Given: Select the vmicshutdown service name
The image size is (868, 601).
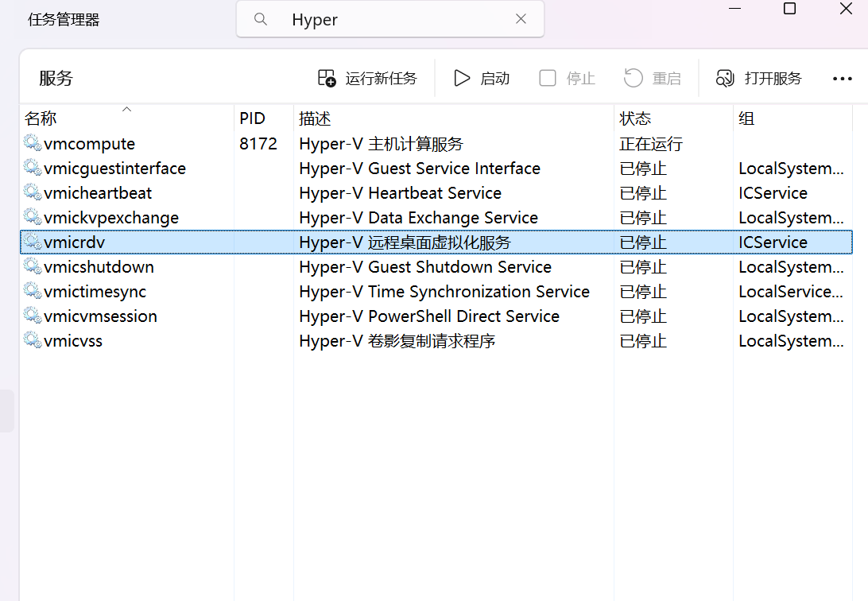Looking at the screenshot, I should [x=99, y=267].
